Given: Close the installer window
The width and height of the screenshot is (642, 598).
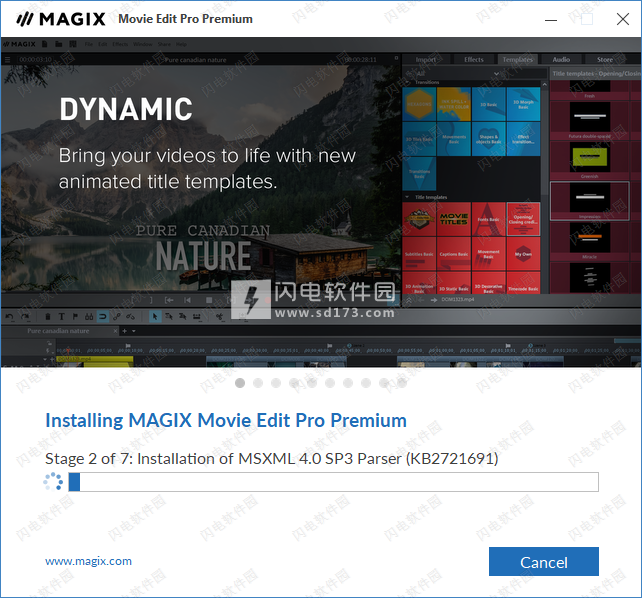Looking at the screenshot, I should pos(623,19).
